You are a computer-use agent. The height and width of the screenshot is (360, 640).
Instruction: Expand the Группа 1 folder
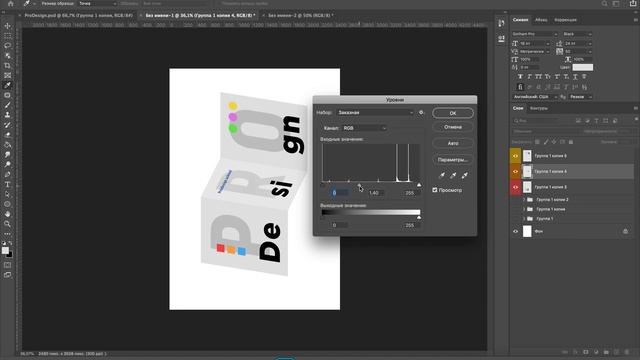tap(524, 219)
